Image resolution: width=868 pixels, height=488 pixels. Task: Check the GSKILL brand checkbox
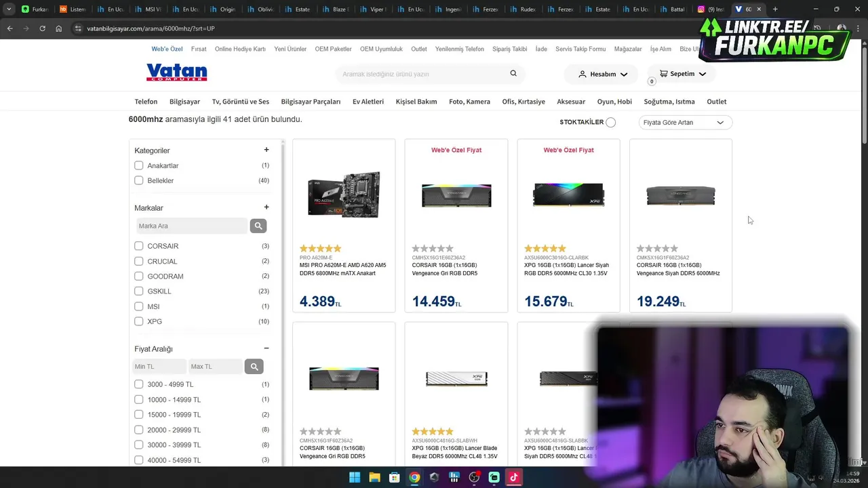(x=139, y=291)
